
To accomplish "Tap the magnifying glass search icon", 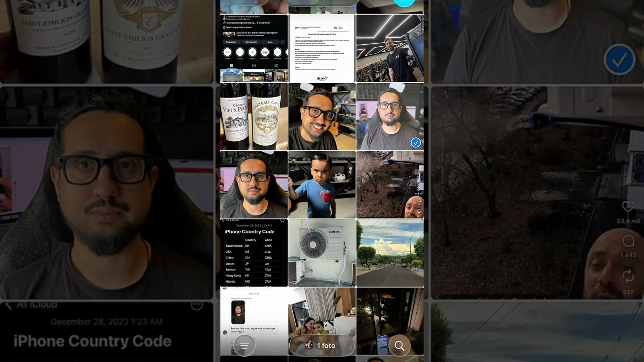I will [399, 346].
